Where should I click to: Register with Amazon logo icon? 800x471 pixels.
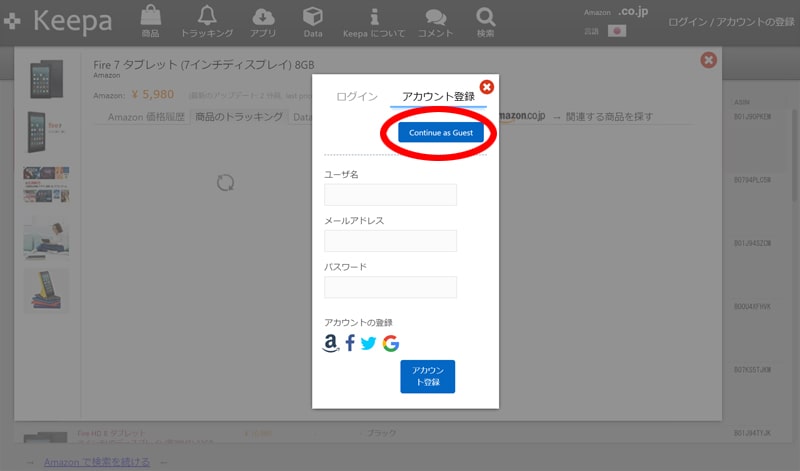pyautogui.click(x=331, y=343)
